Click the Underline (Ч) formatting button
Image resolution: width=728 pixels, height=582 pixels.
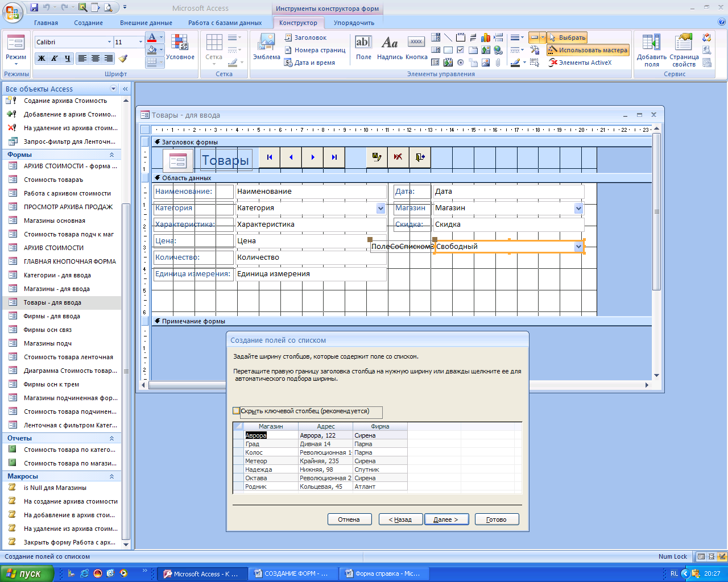pyautogui.click(x=68, y=59)
